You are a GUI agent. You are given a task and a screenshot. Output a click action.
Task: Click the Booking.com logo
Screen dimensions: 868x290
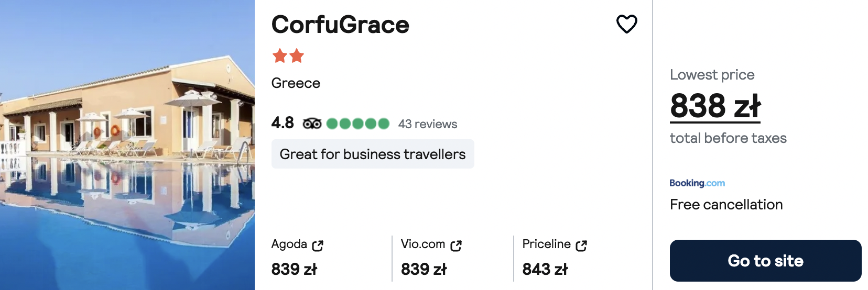click(697, 183)
